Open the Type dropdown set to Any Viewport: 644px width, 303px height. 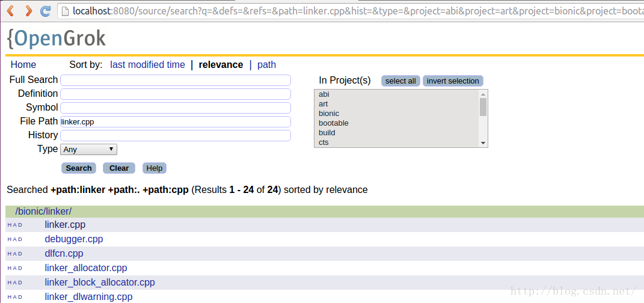(89, 150)
